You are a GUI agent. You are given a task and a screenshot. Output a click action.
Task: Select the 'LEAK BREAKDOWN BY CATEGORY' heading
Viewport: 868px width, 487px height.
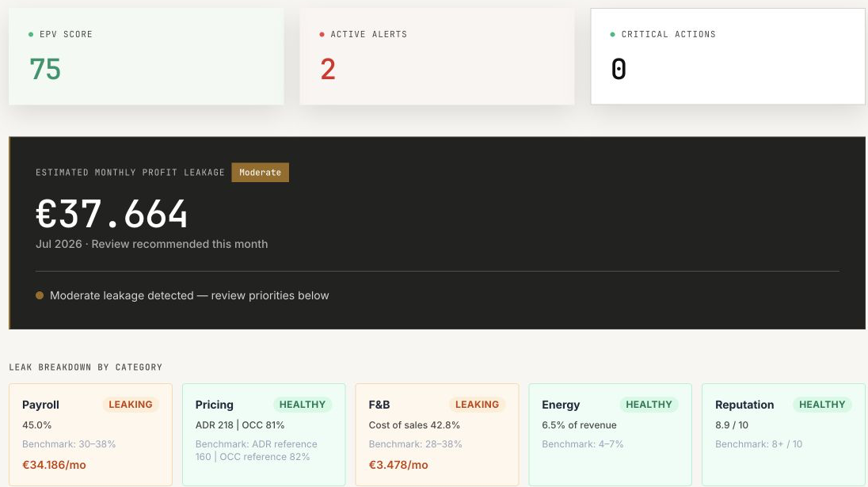pyautogui.click(x=86, y=367)
